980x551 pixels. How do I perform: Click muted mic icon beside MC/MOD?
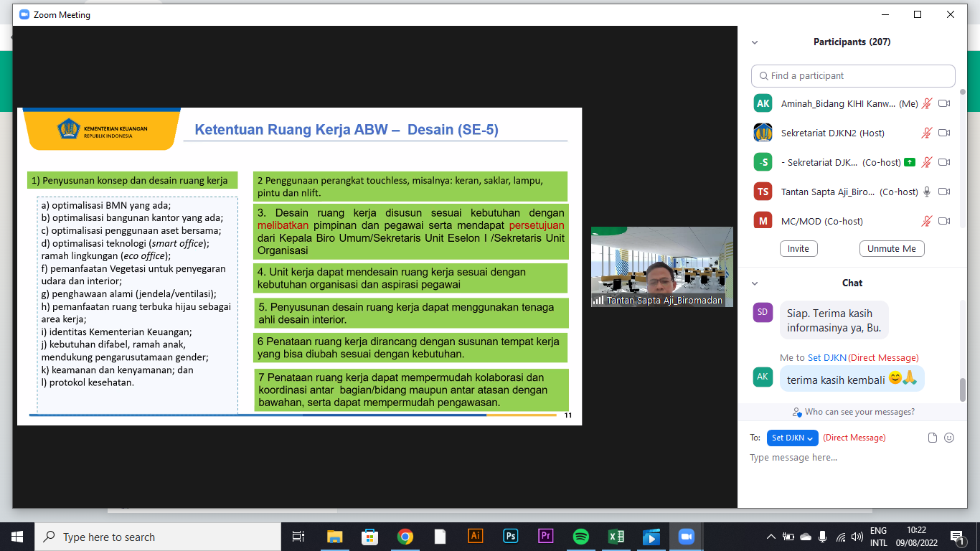[x=927, y=221]
